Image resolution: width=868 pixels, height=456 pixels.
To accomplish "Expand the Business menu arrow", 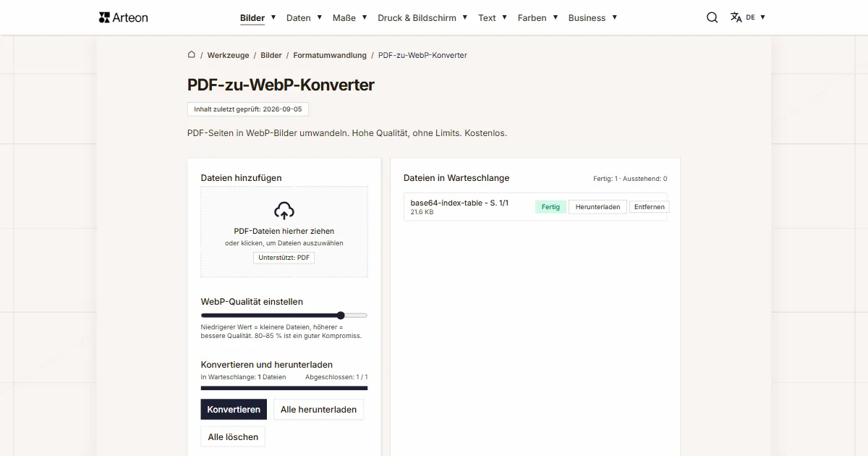I will coord(614,17).
